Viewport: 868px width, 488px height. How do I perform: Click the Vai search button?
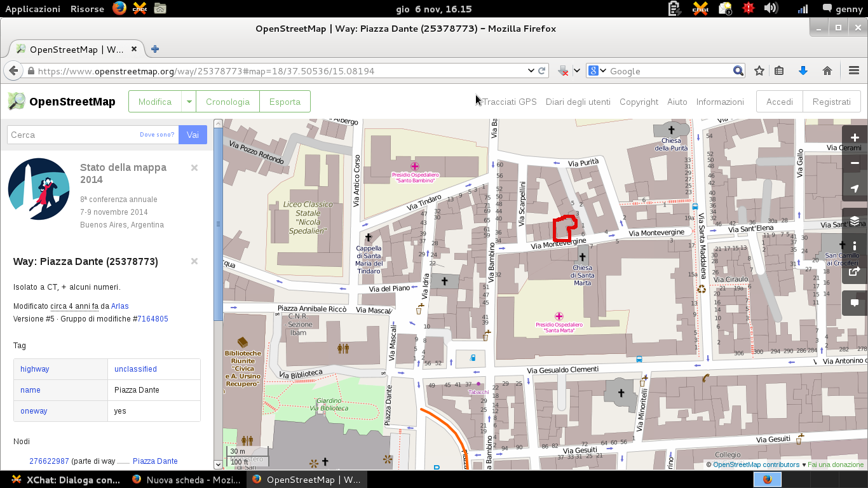click(193, 135)
